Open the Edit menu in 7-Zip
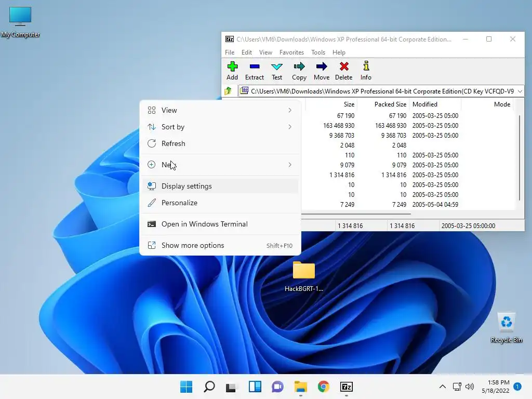The image size is (532, 399). [x=247, y=52]
